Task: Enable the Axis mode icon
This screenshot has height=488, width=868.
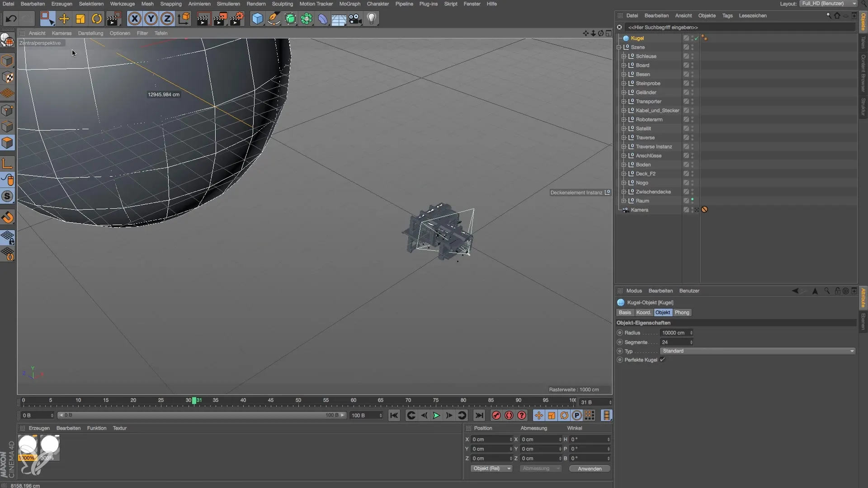Action: (8, 163)
